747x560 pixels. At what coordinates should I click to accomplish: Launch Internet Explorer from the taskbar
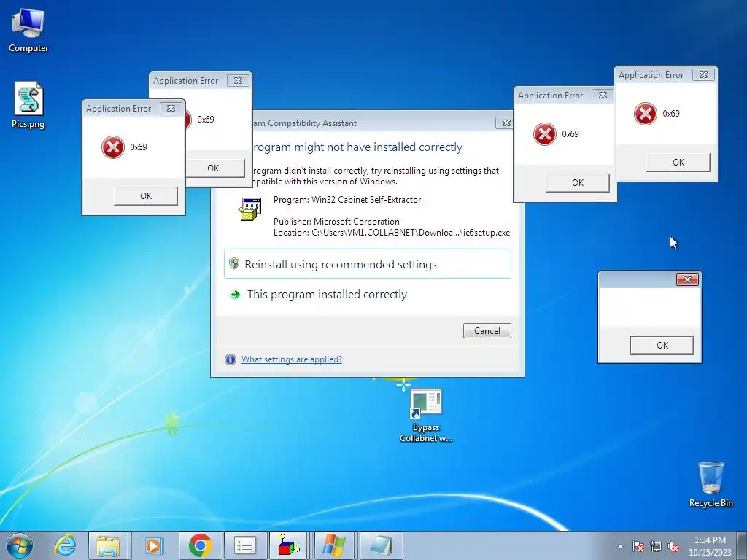pos(65,545)
